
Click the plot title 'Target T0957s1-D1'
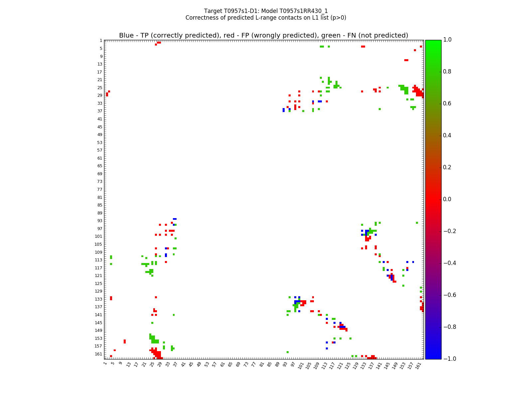click(266, 11)
